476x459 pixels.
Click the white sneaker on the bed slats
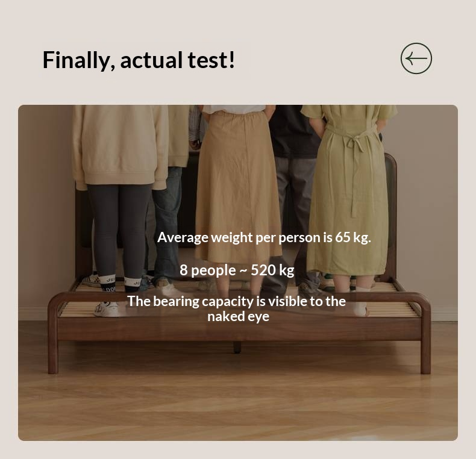pos(106,310)
